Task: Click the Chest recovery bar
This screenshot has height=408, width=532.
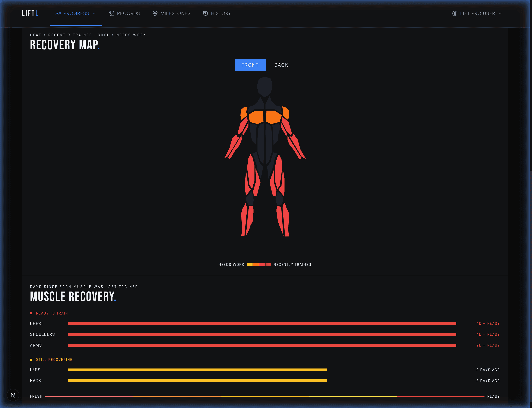Action: pyautogui.click(x=262, y=324)
